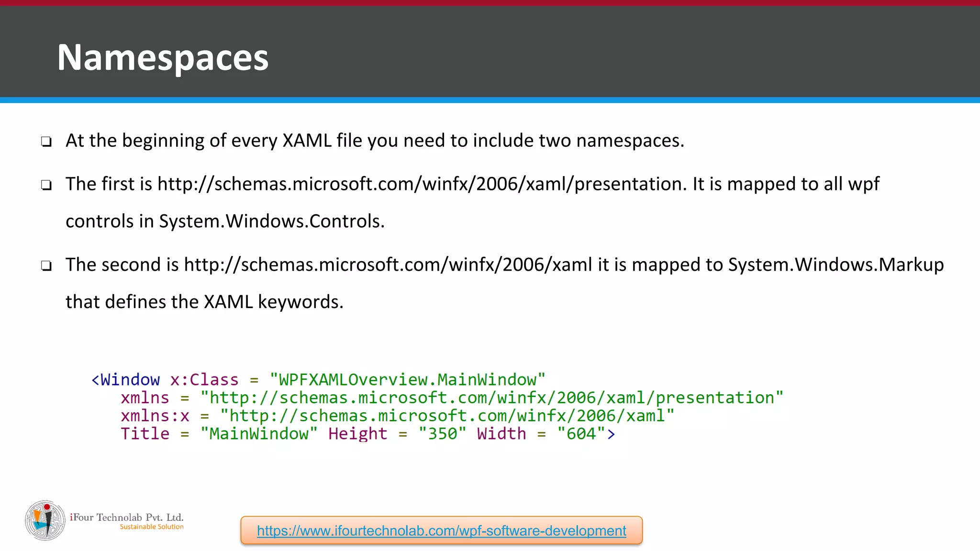Click the opening '<Window' tag in code

click(x=125, y=380)
